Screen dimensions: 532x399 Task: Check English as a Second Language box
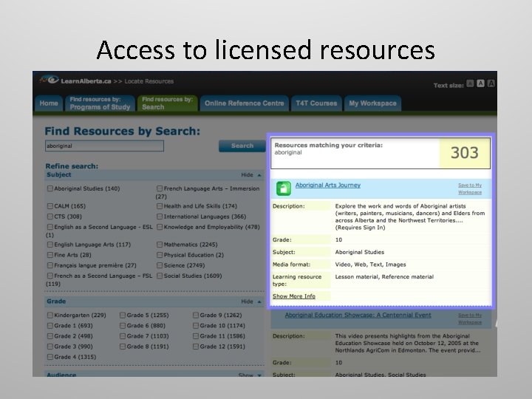[x=50, y=227]
